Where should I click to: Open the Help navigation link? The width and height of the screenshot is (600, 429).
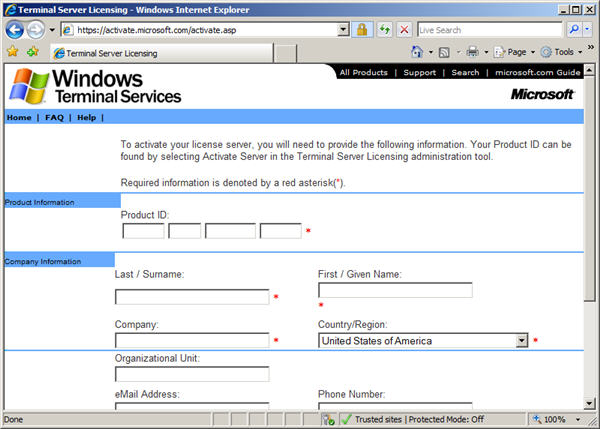[86, 117]
